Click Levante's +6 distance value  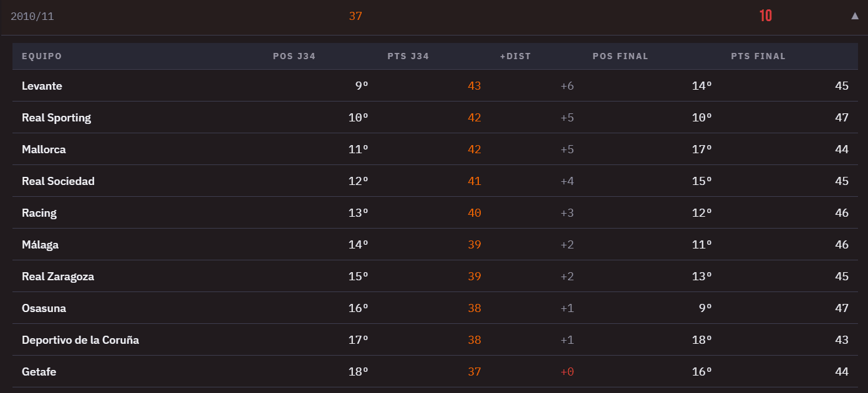pyautogui.click(x=567, y=86)
